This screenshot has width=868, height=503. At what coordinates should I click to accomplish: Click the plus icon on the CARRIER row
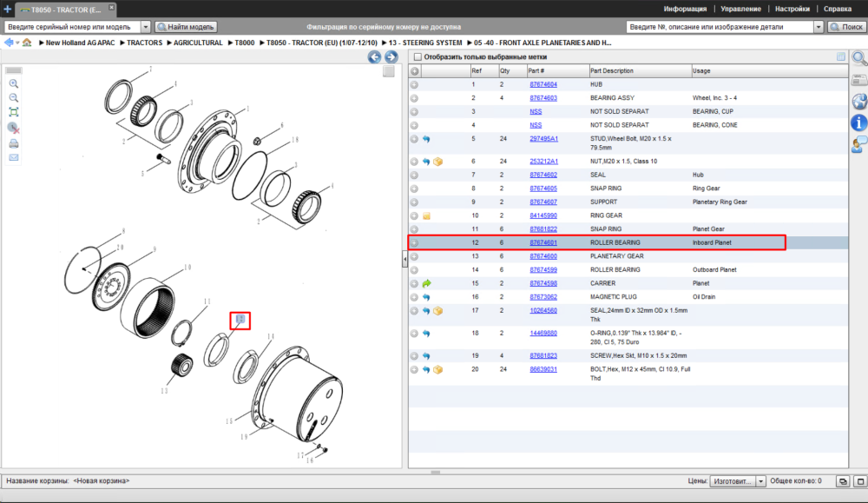(x=414, y=283)
